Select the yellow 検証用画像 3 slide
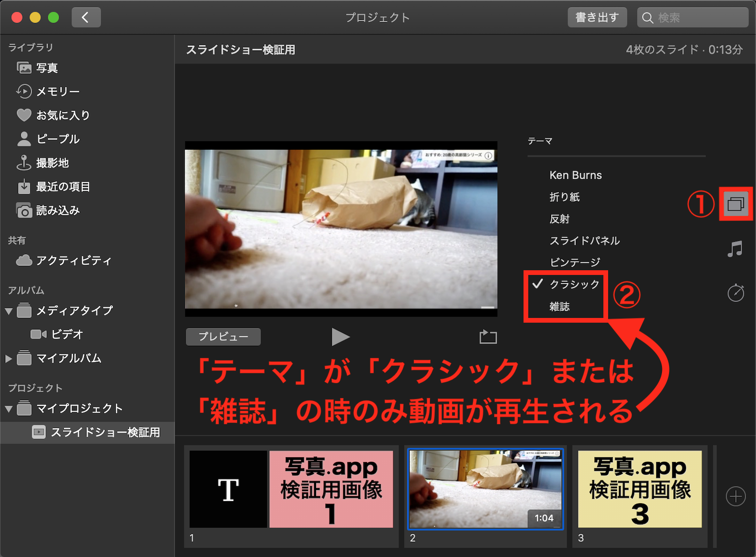 [x=640, y=489]
